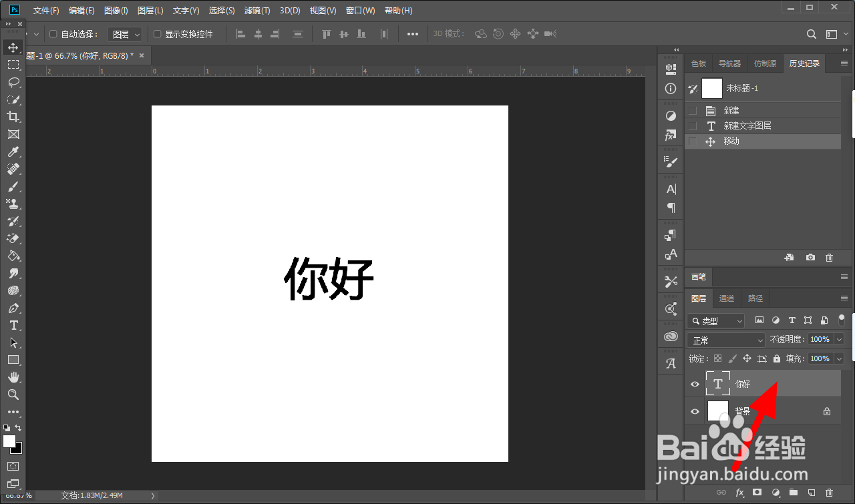
Task: Click the history panel camera snapshot icon
Action: [x=810, y=257]
